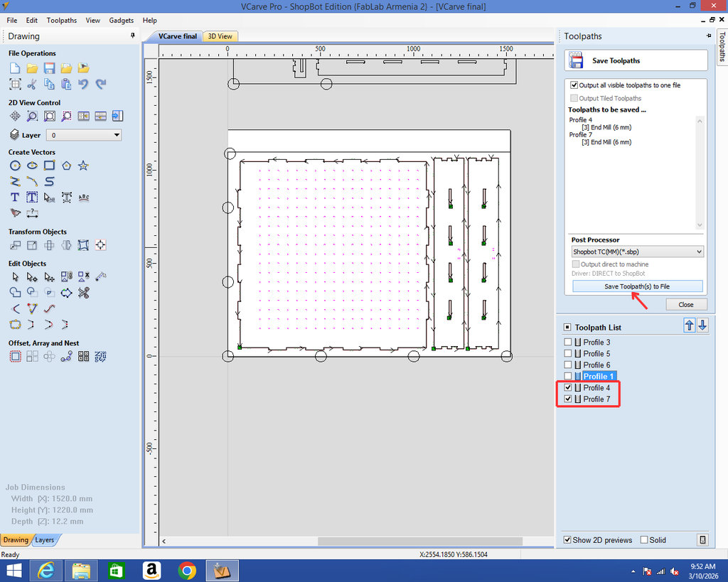The height and width of the screenshot is (582, 728).
Task: Select the Pan view tool
Action: (x=15, y=116)
